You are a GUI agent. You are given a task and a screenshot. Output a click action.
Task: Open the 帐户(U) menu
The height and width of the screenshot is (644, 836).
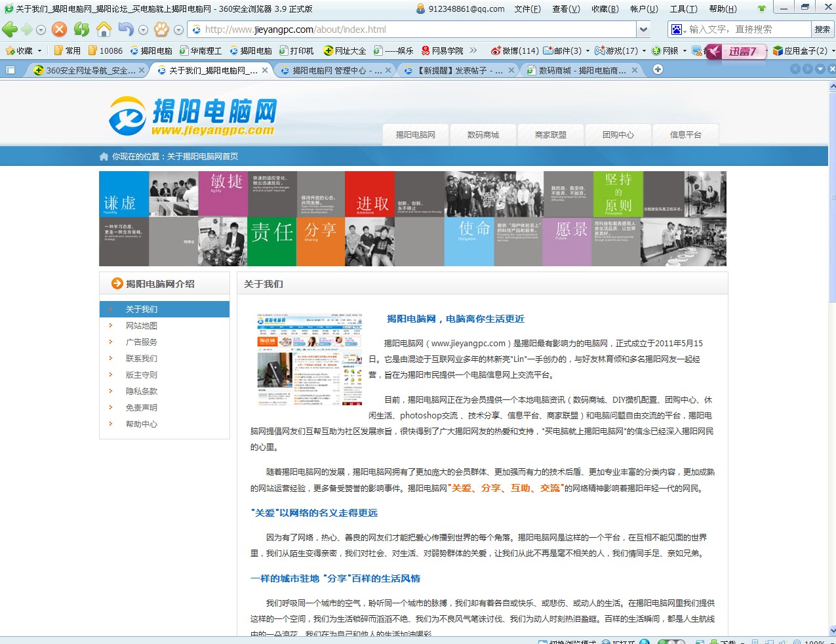(x=645, y=9)
